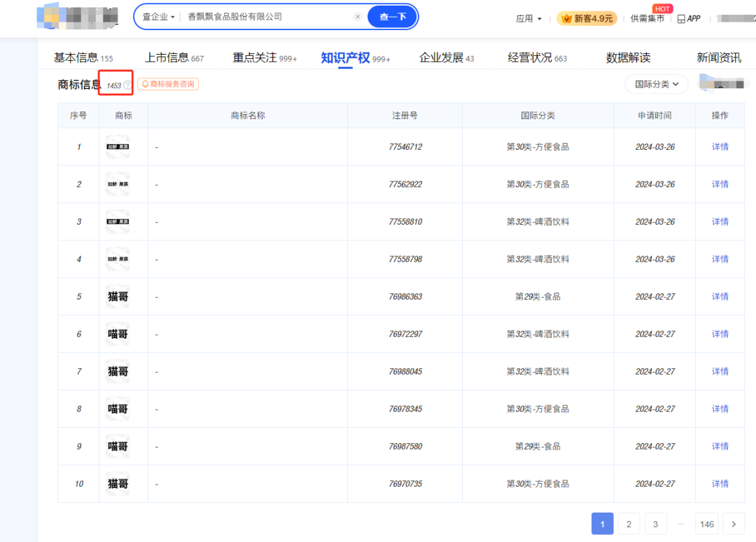The image size is (756, 542).
Task: Click the 注册号 column header
Action: click(x=405, y=116)
